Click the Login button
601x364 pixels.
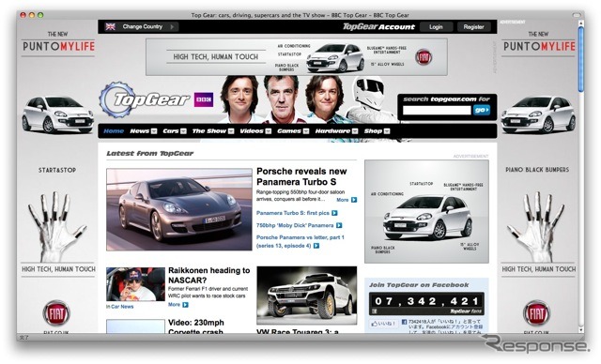point(436,27)
